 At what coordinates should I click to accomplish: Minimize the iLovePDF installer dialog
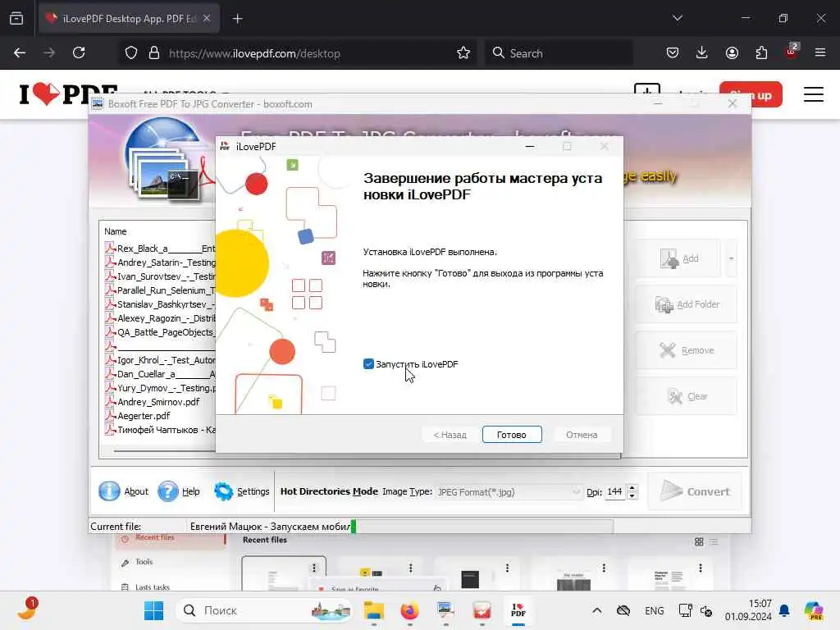[530, 146]
